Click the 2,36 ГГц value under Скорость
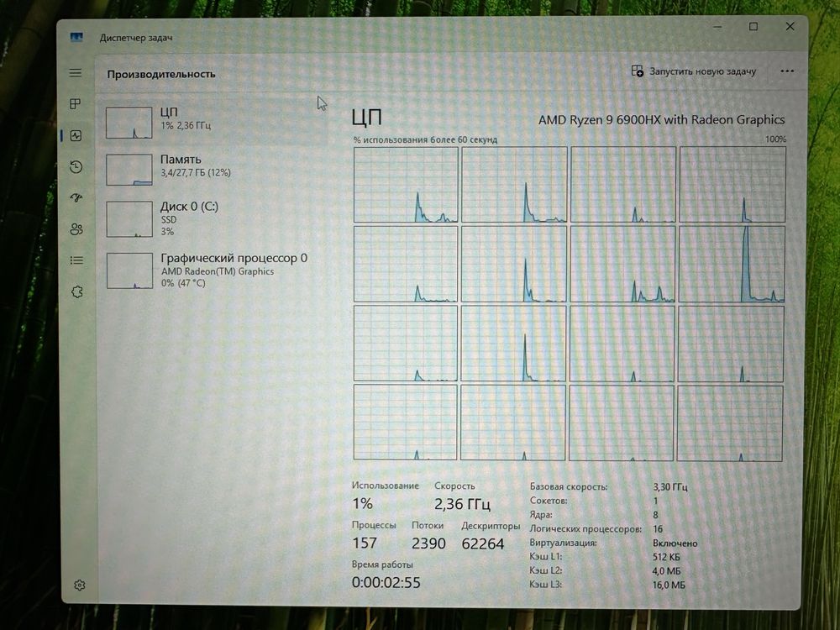Viewport: 840px width, 630px height. [462, 503]
